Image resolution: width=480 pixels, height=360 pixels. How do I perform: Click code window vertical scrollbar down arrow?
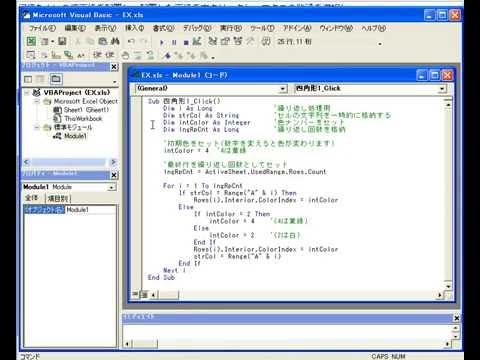point(448,287)
